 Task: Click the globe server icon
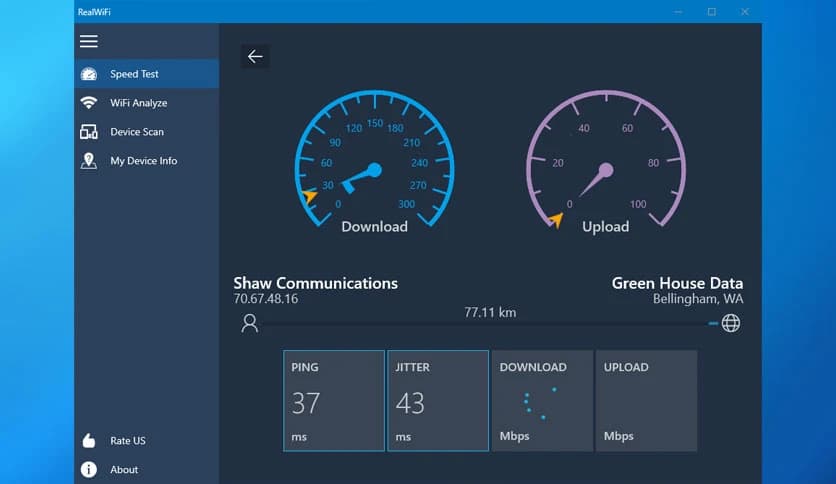point(731,323)
